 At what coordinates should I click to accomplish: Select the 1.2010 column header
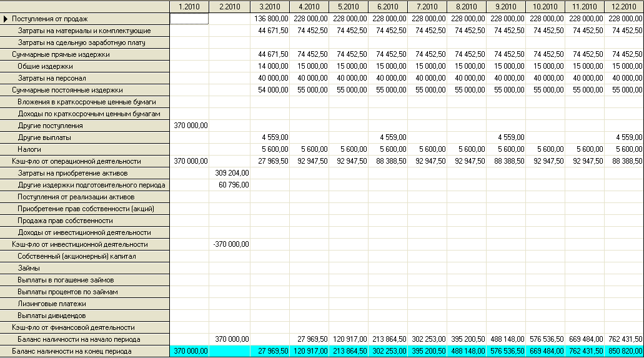(189, 7)
